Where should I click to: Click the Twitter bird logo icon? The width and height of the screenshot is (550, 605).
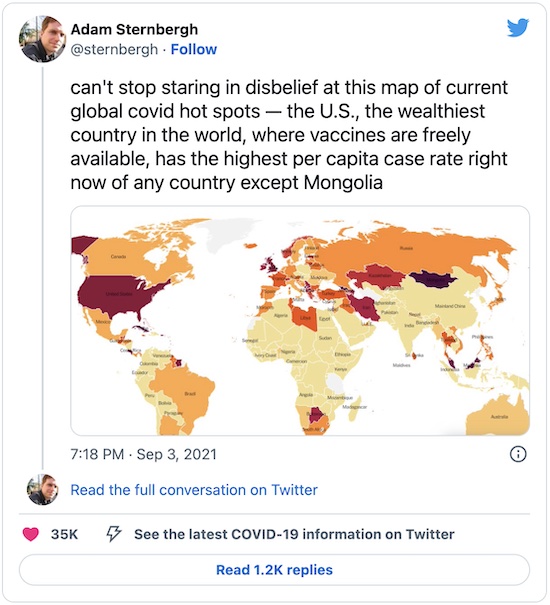pyautogui.click(x=518, y=27)
